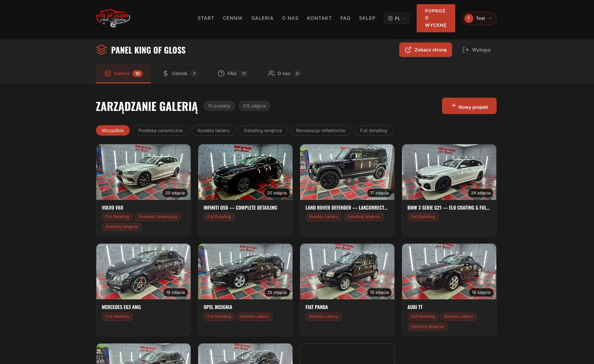
Task: Click the user avatar letter T
Action: pyautogui.click(x=468, y=18)
